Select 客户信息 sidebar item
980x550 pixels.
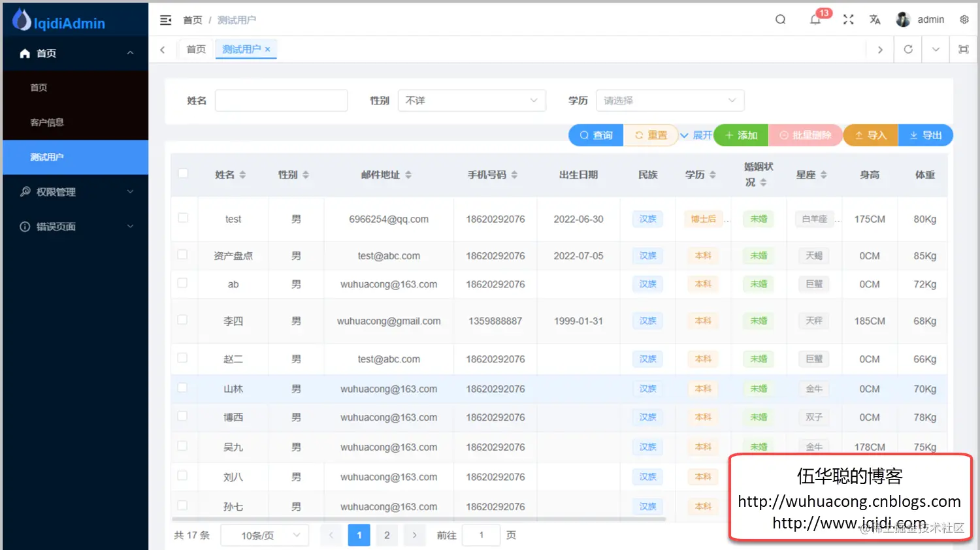click(75, 122)
